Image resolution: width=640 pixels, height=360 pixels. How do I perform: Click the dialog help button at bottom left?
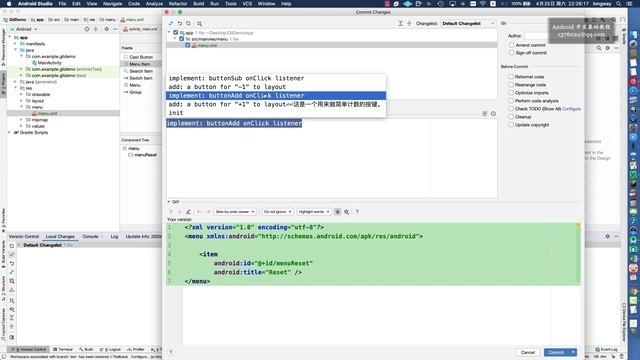[x=171, y=352]
